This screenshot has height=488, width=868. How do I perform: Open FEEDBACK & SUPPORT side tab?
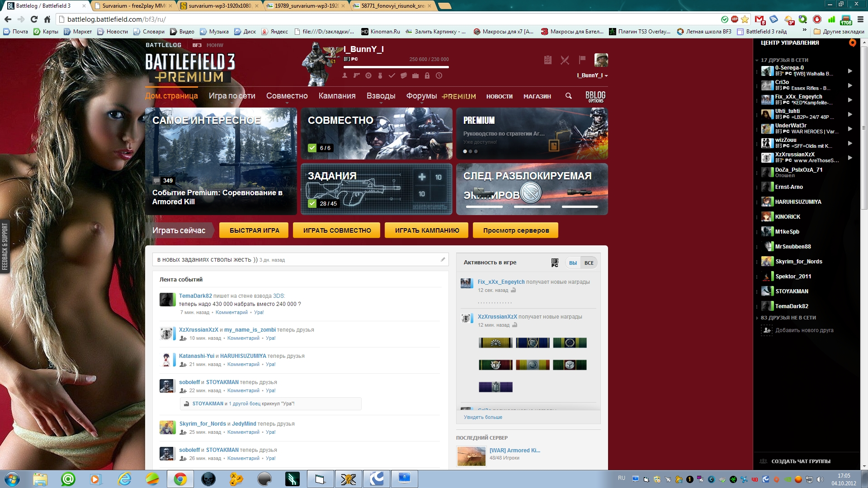(5, 246)
